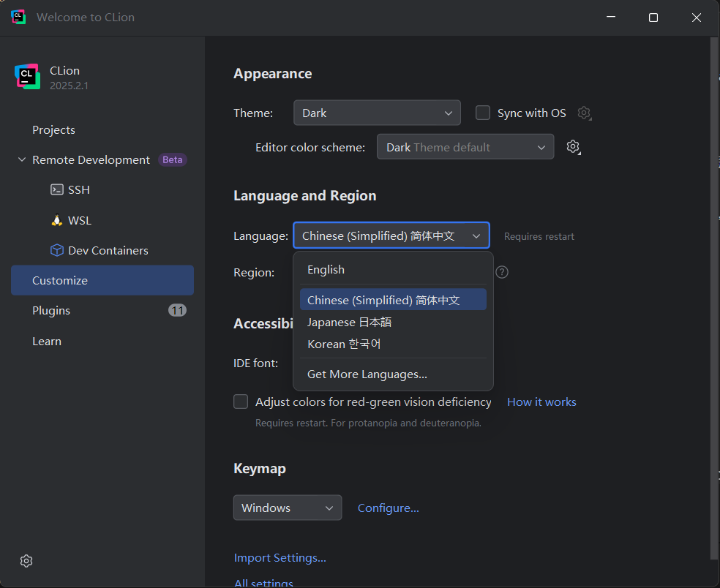This screenshot has height=588, width=720.
Task: Click the Appearance heading
Action: coord(273,73)
